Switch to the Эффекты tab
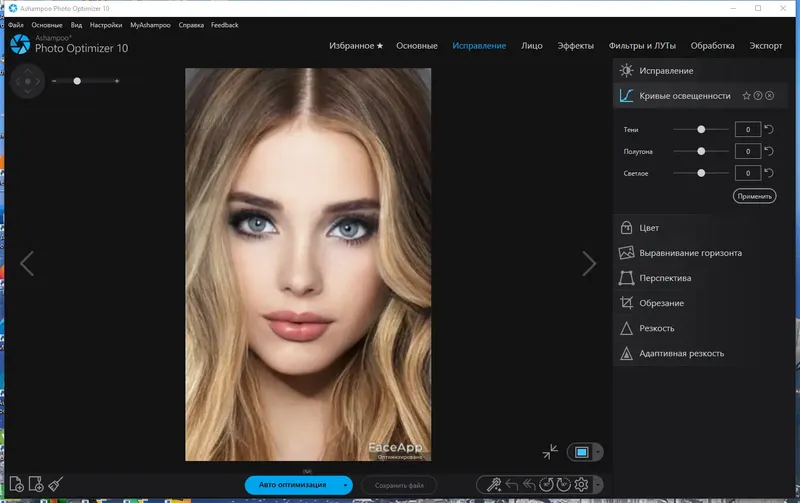 click(575, 46)
